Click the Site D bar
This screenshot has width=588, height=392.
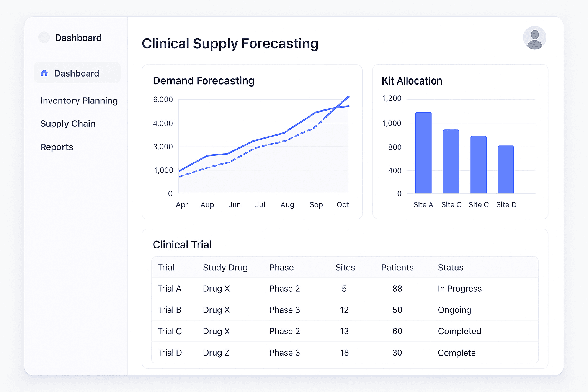(506, 170)
